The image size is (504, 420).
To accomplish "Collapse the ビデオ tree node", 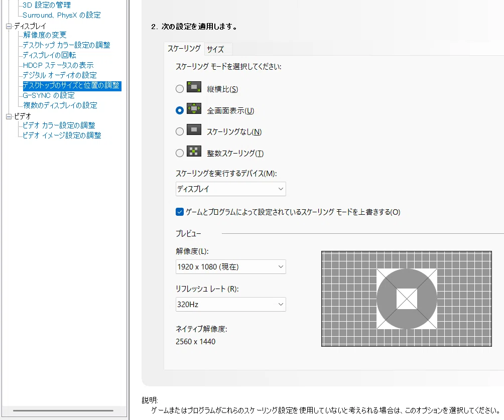I will click(x=9, y=116).
